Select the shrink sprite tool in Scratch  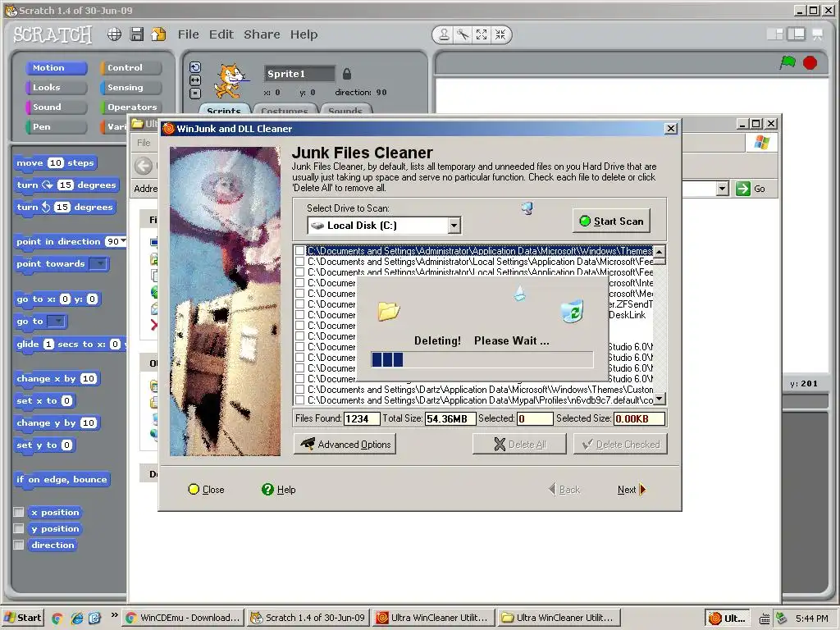(x=500, y=34)
